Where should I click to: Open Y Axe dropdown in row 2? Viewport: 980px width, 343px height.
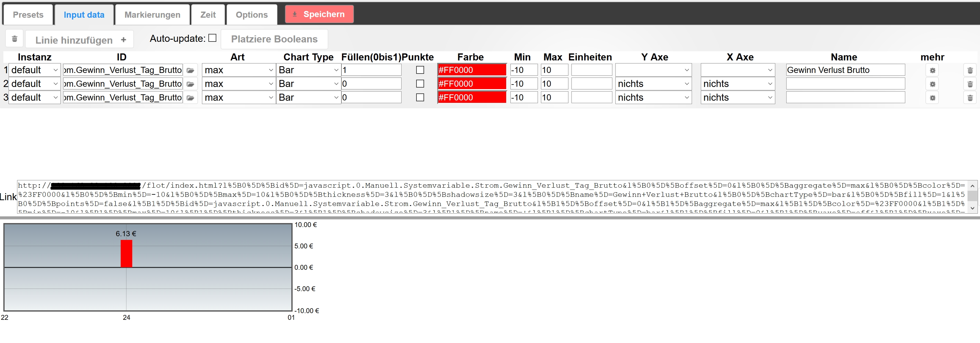[653, 84]
